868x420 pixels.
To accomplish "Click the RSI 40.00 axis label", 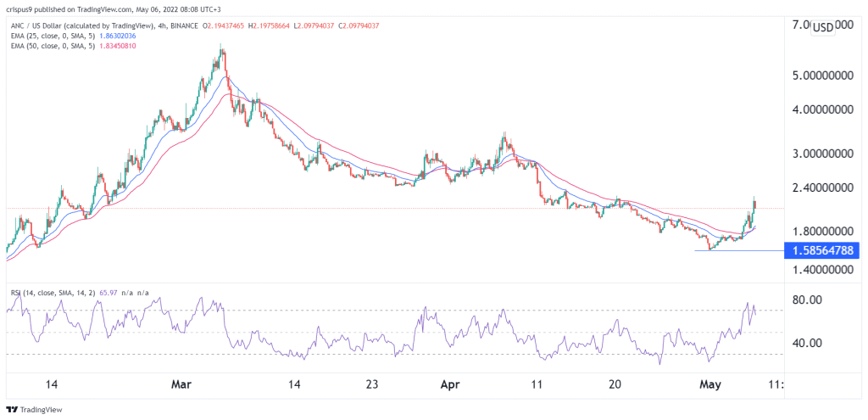I will (809, 343).
